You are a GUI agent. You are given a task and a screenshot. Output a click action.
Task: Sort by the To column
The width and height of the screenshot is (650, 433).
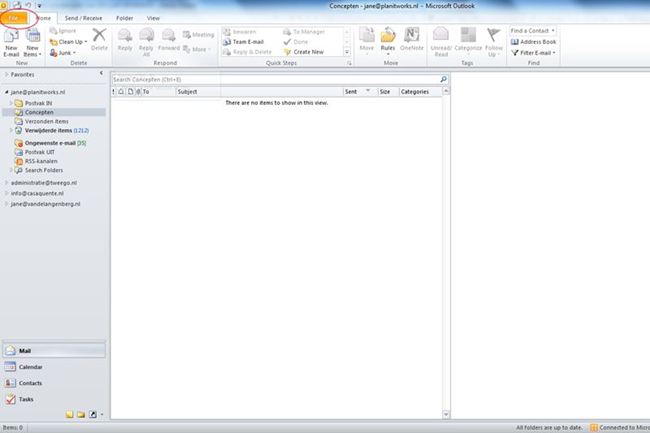click(x=158, y=92)
